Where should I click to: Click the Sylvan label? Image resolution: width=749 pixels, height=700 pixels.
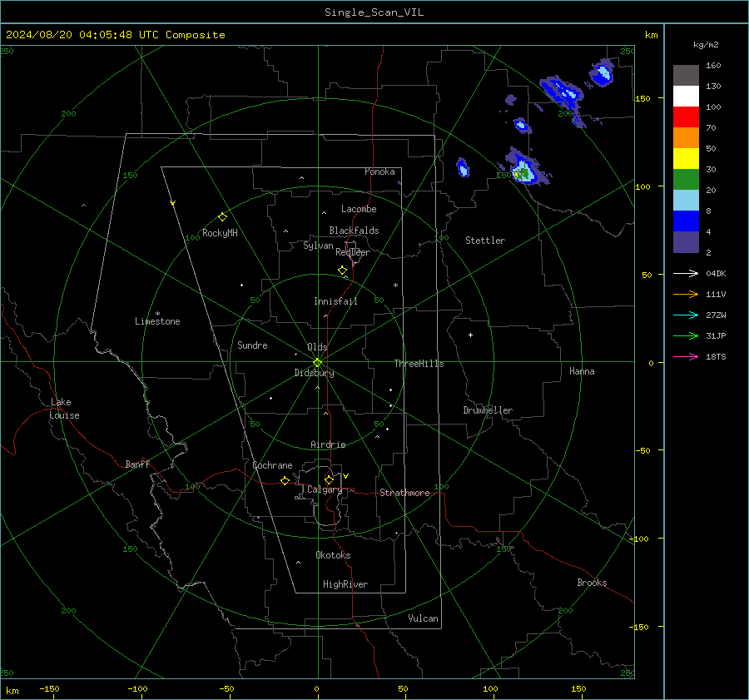pyautogui.click(x=318, y=246)
